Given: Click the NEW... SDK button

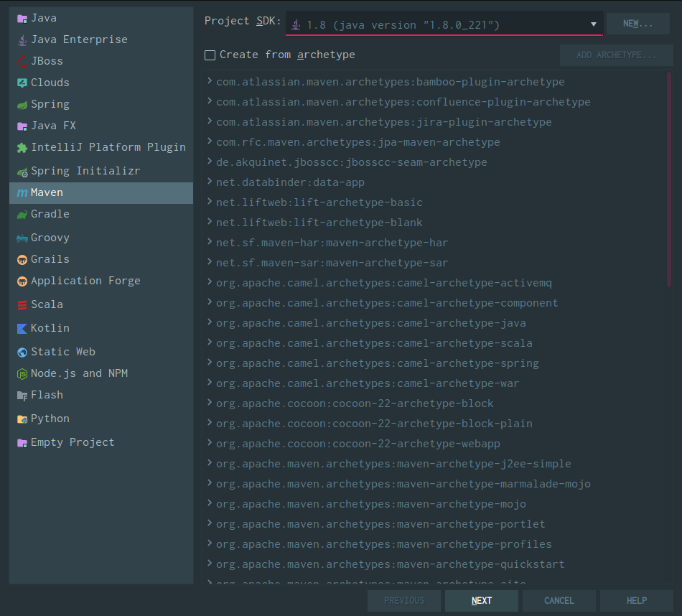Looking at the screenshot, I should click(637, 24).
